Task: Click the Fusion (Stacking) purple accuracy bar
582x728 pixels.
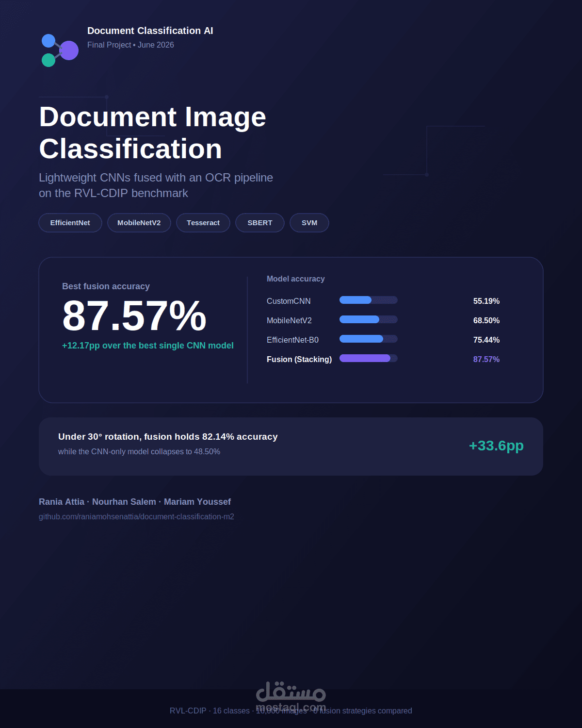Action: coord(369,358)
